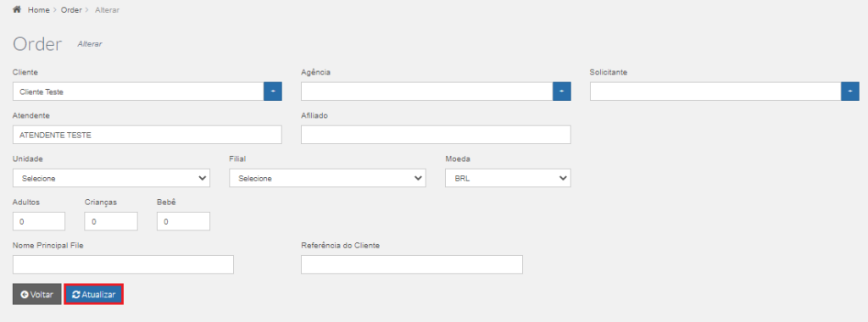
Task: Click the Atualizar button
Action: click(x=93, y=294)
